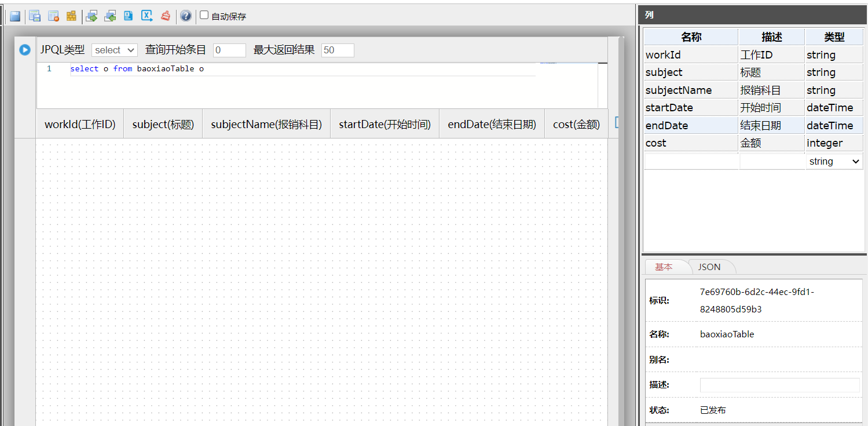Select the endDate(结束日期) column header

(x=492, y=124)
